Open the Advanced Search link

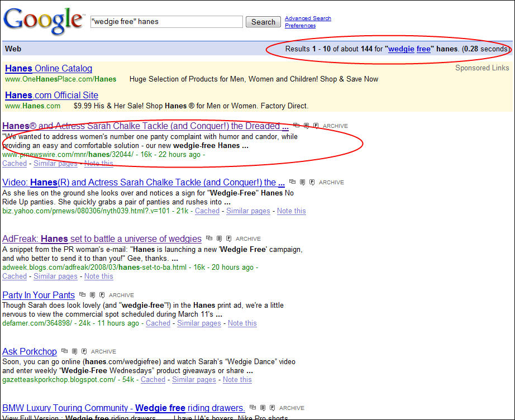click(x=308, y=18)
